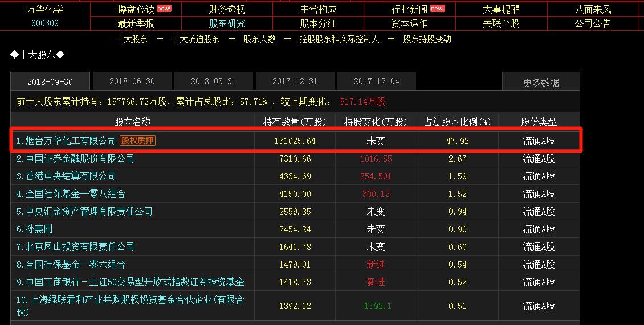Click the new badge beside 操盘必读
Image resolution: width=644 pixels, height=325 pixels.
tap(164, 8)
